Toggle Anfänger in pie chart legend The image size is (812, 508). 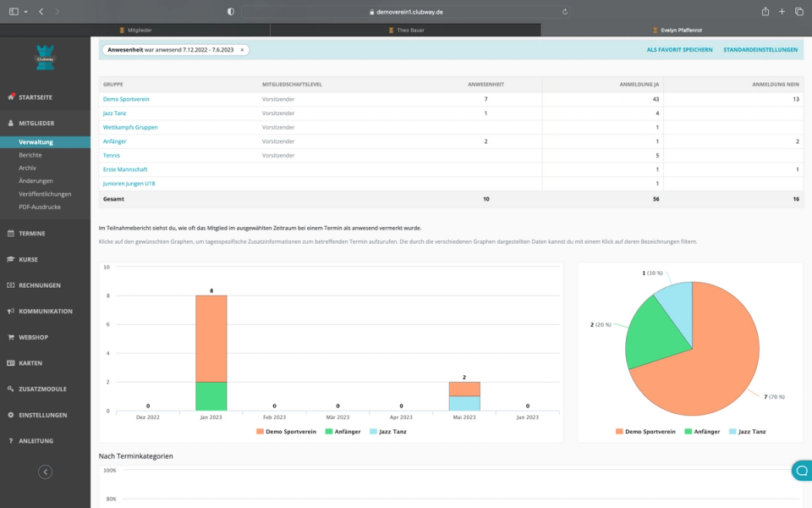pos(702,431)
